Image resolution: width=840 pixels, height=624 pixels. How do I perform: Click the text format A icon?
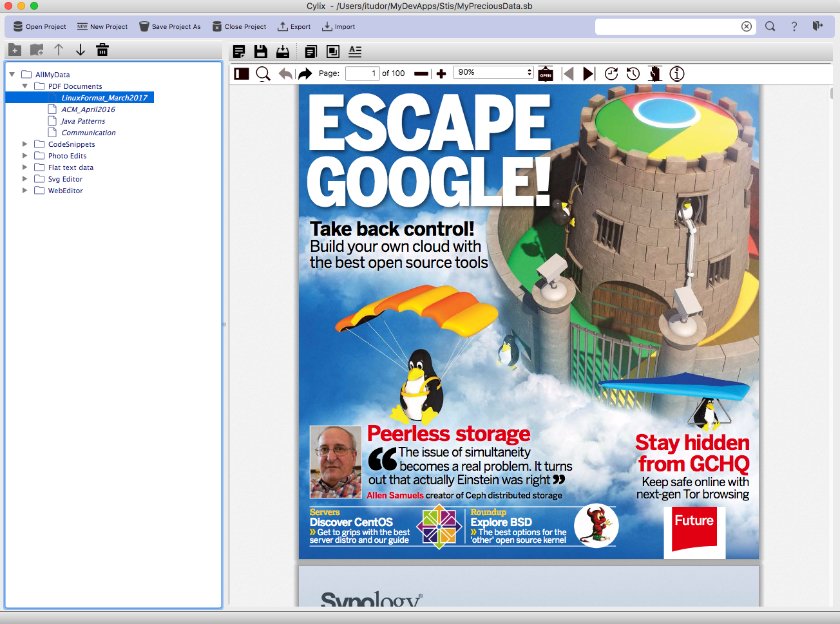click(x=355, y=52)
